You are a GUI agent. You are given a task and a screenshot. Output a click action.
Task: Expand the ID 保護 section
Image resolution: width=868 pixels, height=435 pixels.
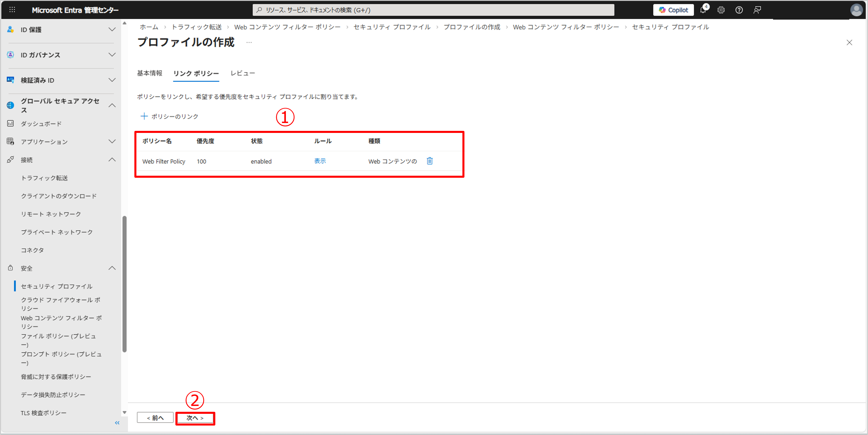pyautogui.click(x=112, y=30)
